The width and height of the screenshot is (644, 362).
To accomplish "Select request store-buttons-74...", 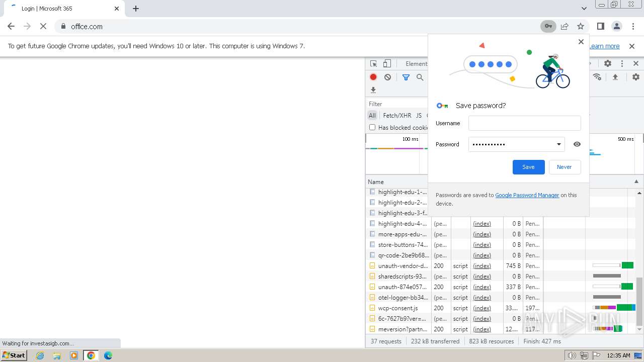I will (x=403, y=245).
